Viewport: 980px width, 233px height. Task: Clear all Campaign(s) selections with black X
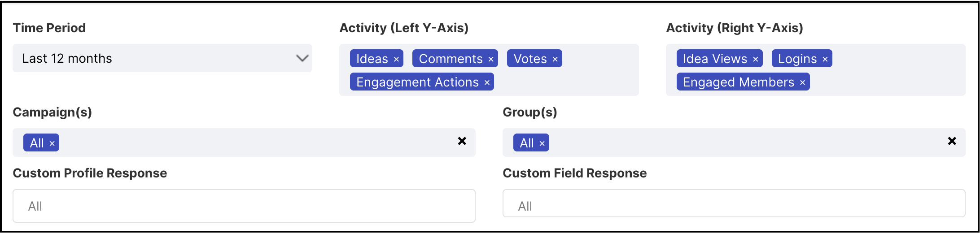tap(462, 141)
